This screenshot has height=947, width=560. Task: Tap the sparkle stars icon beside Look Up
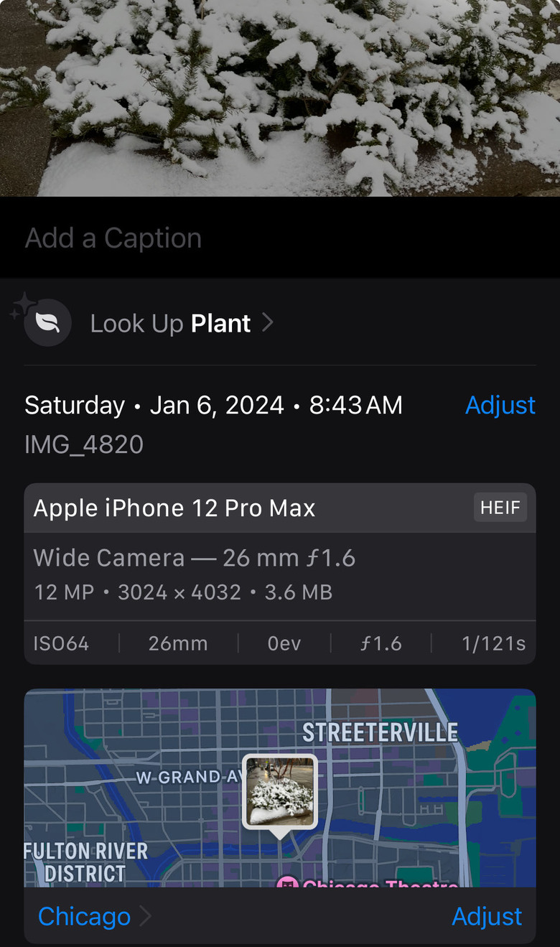pyautogui.click(x=23, y=305)
